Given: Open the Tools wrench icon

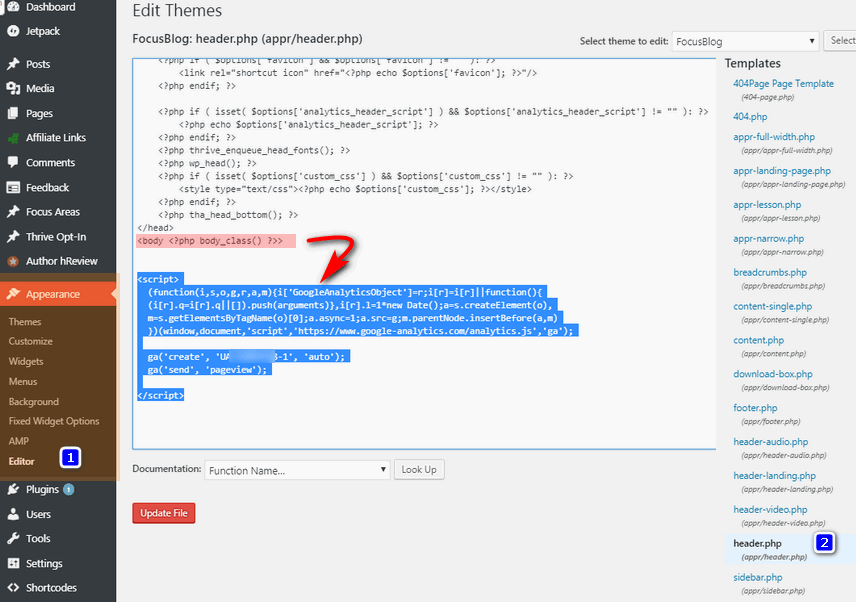Looking at the screenshot, I should (14, 538).
